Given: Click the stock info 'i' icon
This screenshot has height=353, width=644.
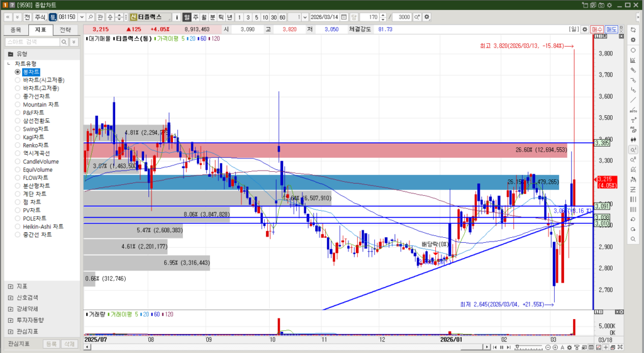Looking at the screenshot, I should [176, 16].
